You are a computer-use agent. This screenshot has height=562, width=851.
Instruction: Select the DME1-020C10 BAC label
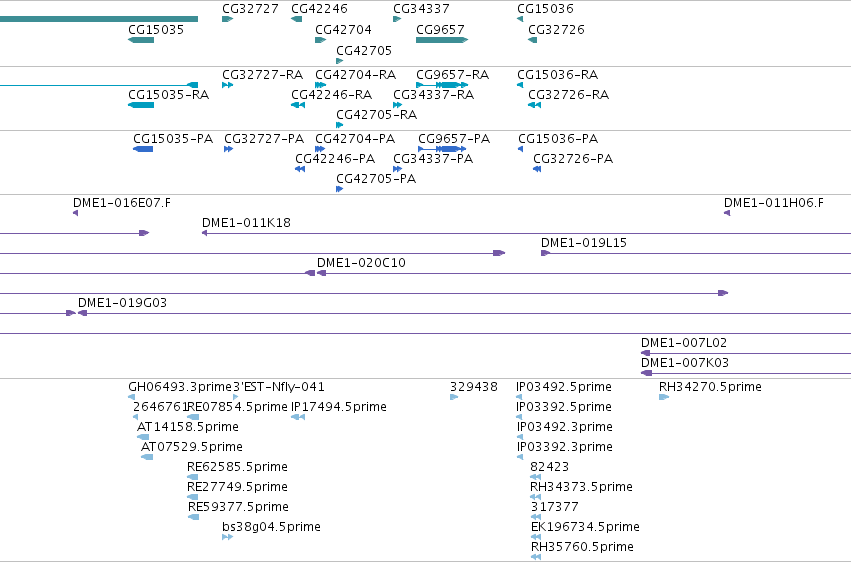[x=361, y=263]
